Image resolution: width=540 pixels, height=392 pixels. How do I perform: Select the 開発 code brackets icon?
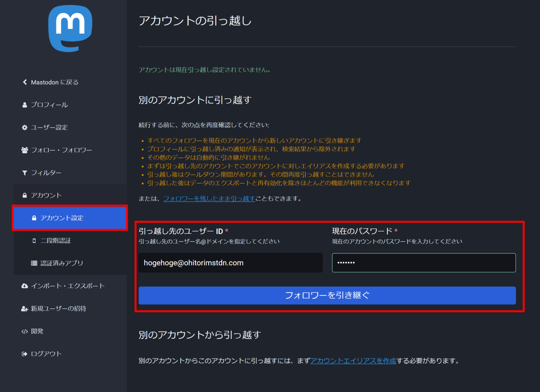pyautogui.click(x=24, y=331)
